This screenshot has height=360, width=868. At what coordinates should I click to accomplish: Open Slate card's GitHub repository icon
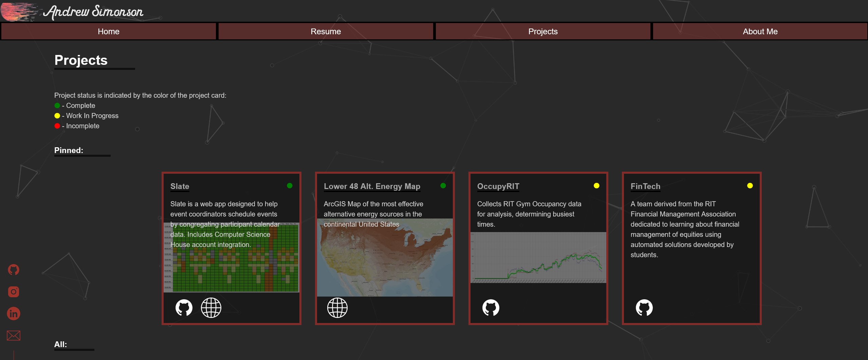click(x=184, y=308)
